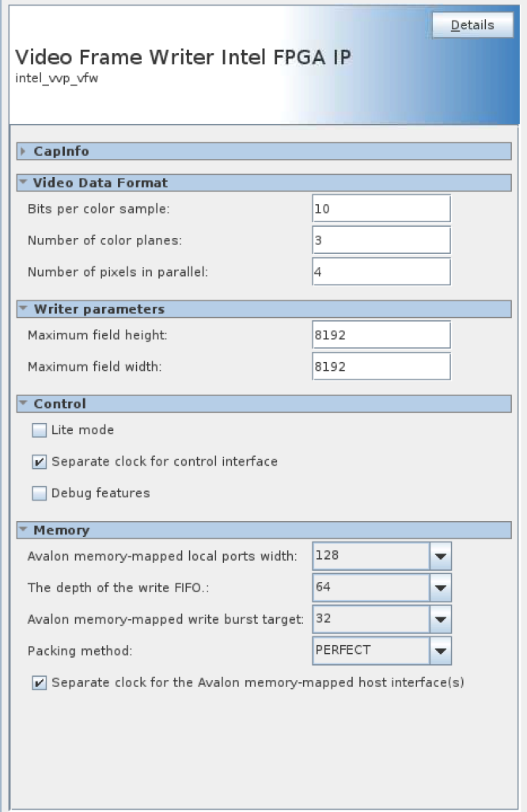
Task: Uncheck Separate clock for control interface
Action: 40,462
